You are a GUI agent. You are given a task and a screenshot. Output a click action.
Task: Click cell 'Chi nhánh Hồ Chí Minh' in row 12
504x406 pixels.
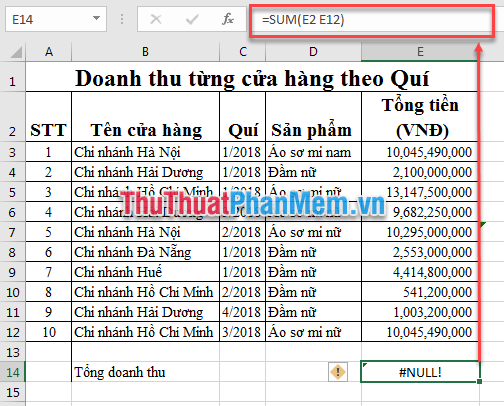146,332
